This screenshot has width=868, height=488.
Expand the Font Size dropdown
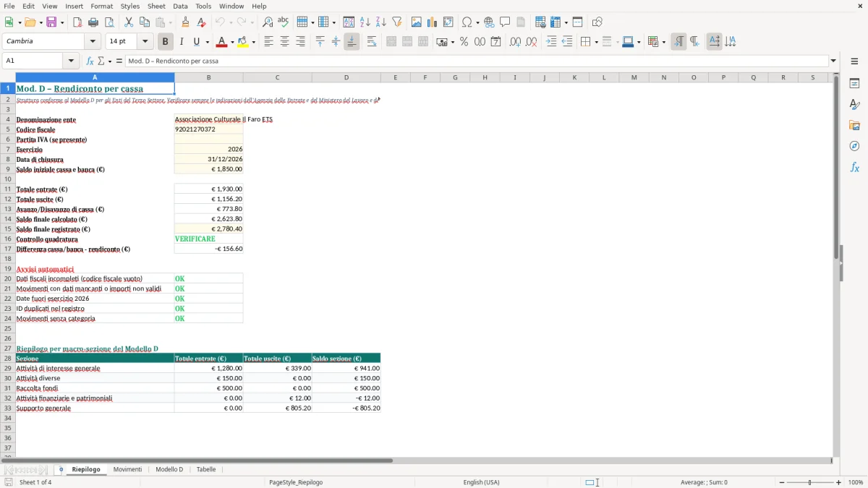click(x=145, y=42)
